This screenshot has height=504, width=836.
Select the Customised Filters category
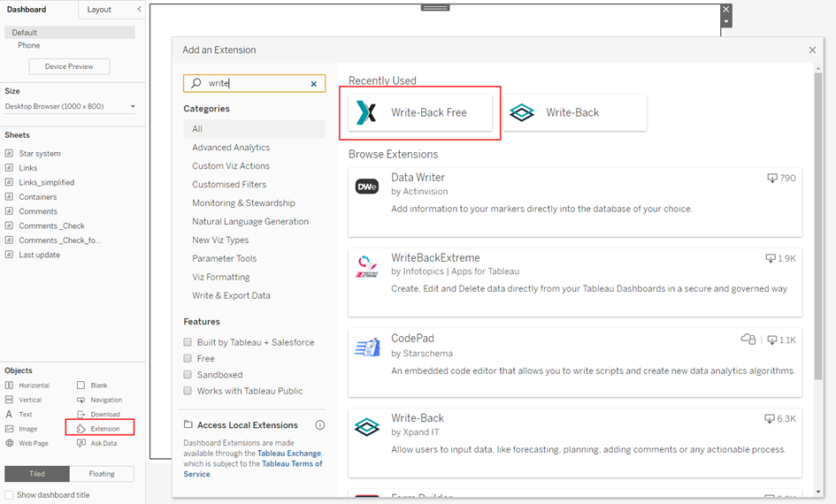[x=229, y=184]
